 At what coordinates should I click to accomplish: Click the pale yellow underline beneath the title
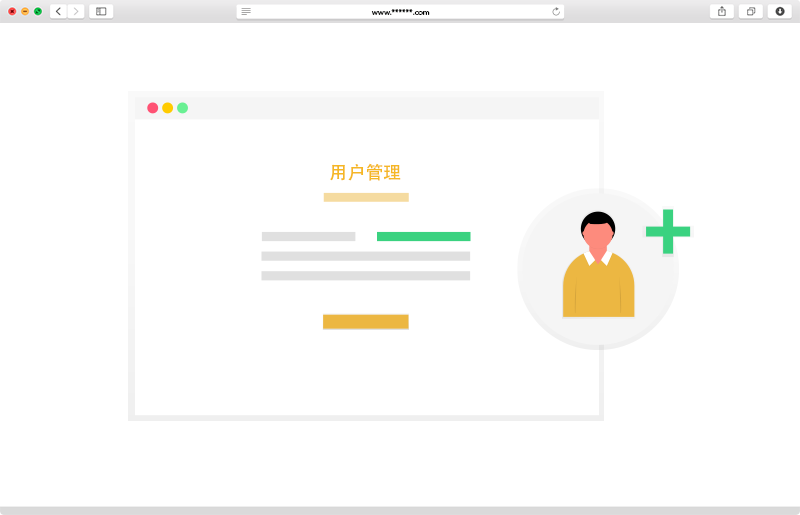[366, 197]
